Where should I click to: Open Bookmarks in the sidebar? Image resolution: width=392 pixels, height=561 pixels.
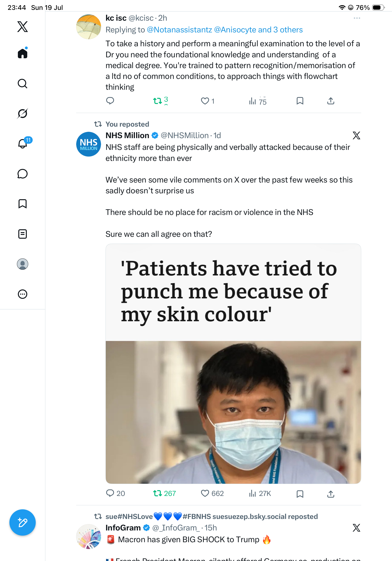click(x=23, y=204)
